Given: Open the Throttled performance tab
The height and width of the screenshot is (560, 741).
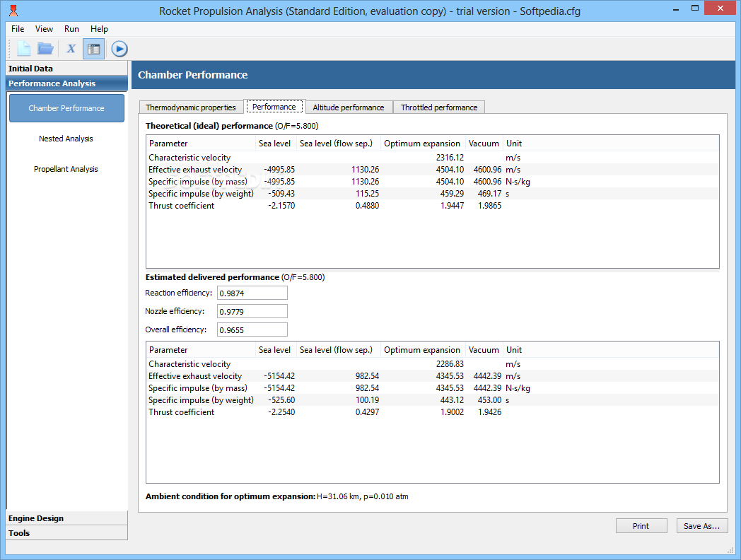Looking at the screenshot, I should click(439, 107).
